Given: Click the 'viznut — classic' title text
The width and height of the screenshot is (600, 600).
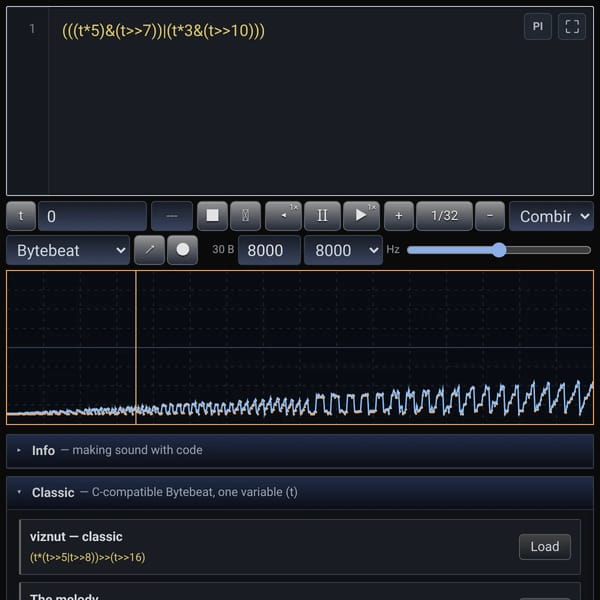Looking at the screenshot, I should click(77, 536).
